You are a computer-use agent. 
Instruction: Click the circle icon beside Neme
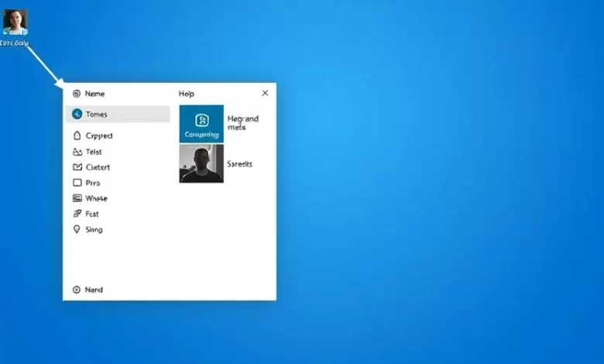pyautogui.click(x=77, y=94)
